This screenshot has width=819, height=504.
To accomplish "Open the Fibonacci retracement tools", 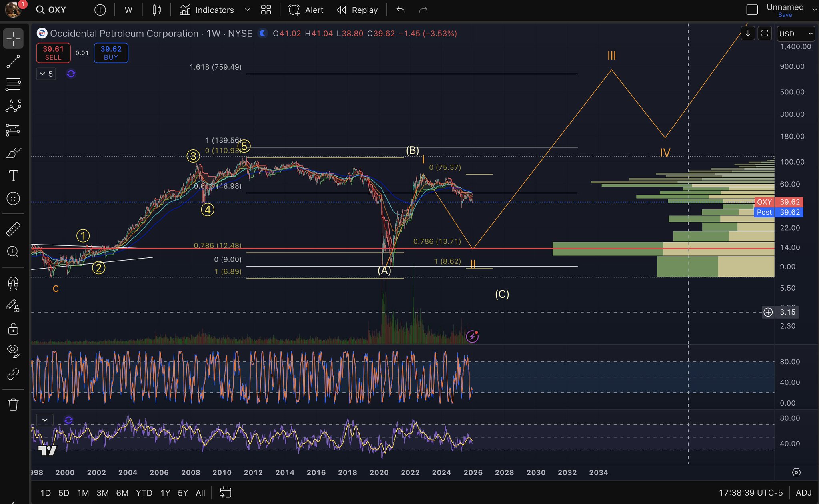I will pyautogui.click(x=13, y=84).
